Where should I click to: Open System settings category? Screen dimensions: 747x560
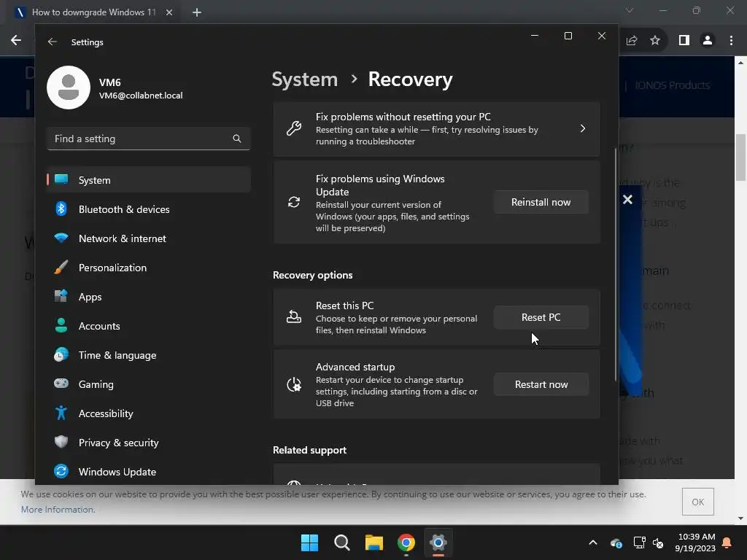(149, 180)
